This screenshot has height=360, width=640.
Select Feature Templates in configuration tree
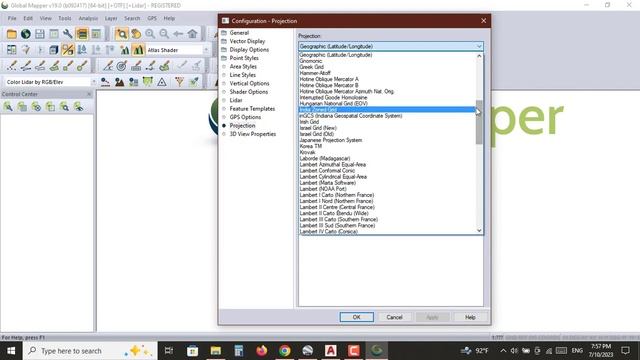tap(252, 109)
